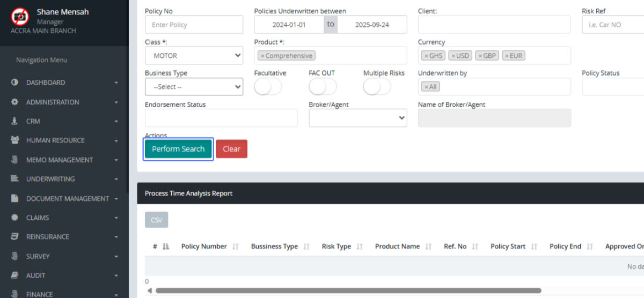Click the user profile avatar icon
Viewport: 644px width, 298px height.
pyautogui.click(x=20, y=17)
